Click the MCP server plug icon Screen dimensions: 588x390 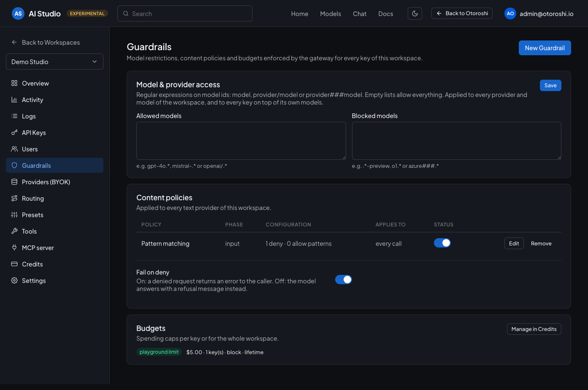click(x=14, y=247)
